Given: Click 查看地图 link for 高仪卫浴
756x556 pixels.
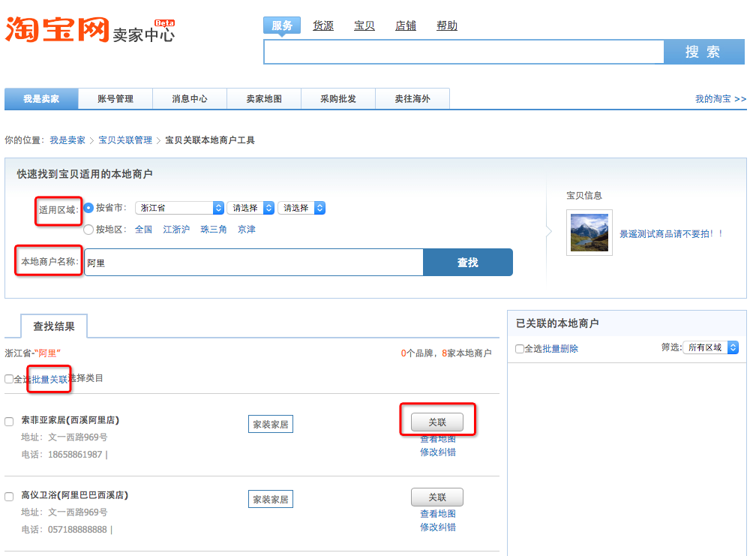Looking at the screenshot, I should coord(438,514).
